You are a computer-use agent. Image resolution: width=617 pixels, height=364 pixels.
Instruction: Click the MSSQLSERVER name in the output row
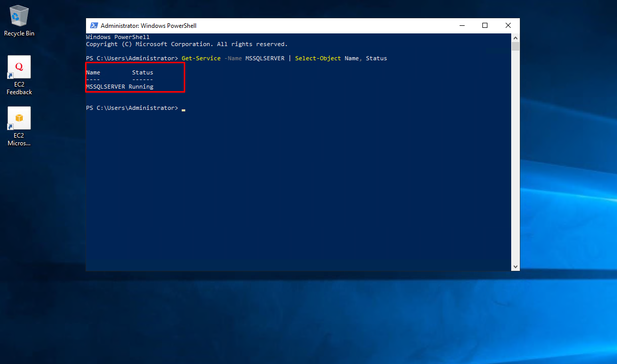pyautogui.click(x=105, y=87)
